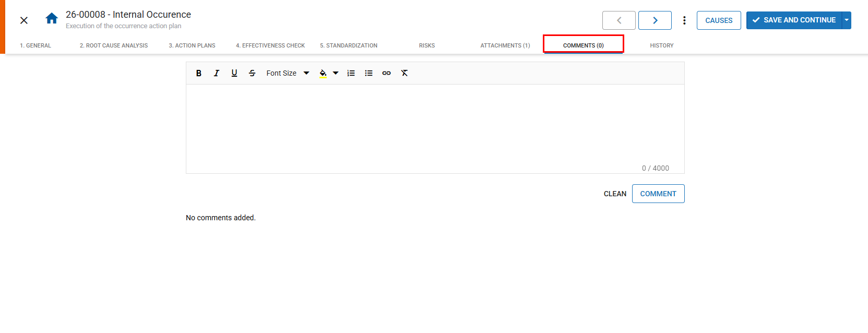Apply italic formatting to comment text
Screen dimensions: 868x333
[217, 74]
